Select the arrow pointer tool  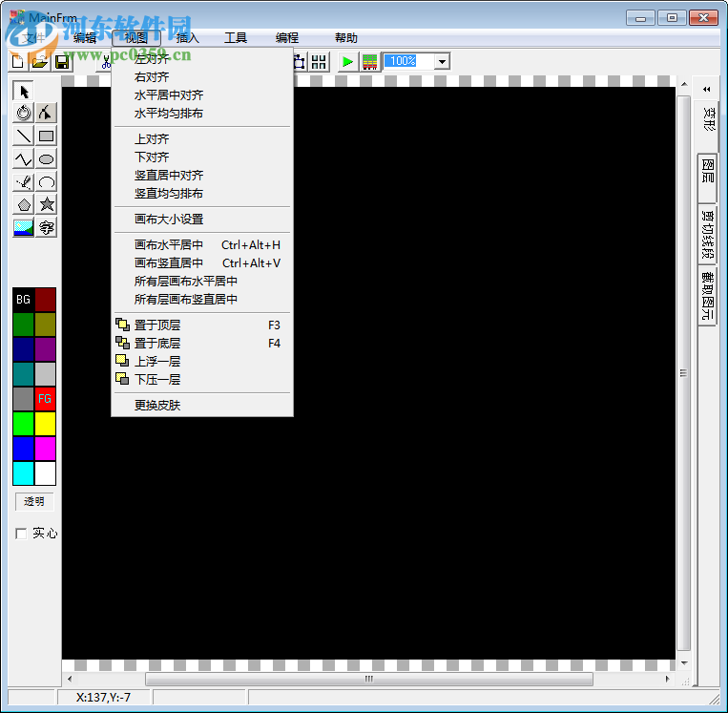23,91
